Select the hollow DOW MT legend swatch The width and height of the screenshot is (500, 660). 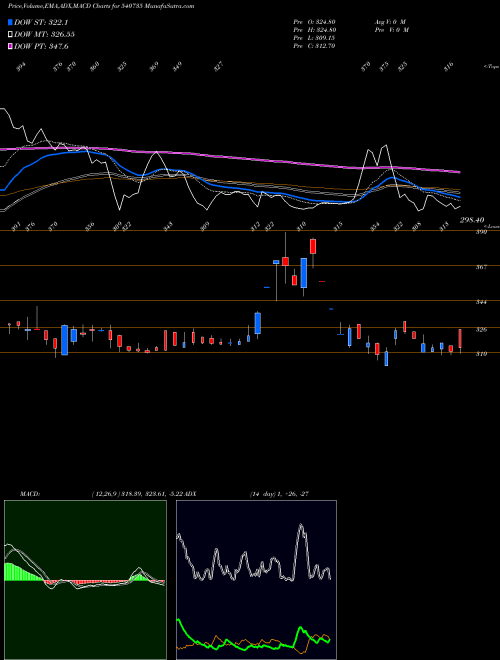10,34
